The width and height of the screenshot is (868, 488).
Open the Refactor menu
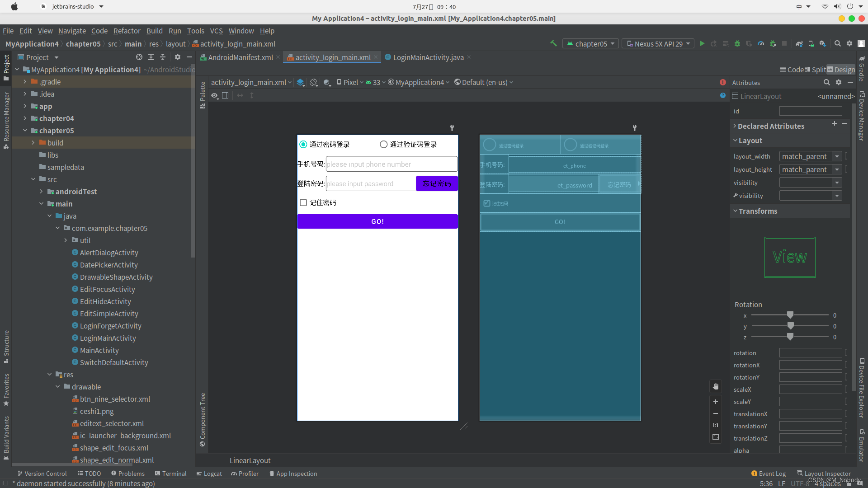tap(127, 31)
